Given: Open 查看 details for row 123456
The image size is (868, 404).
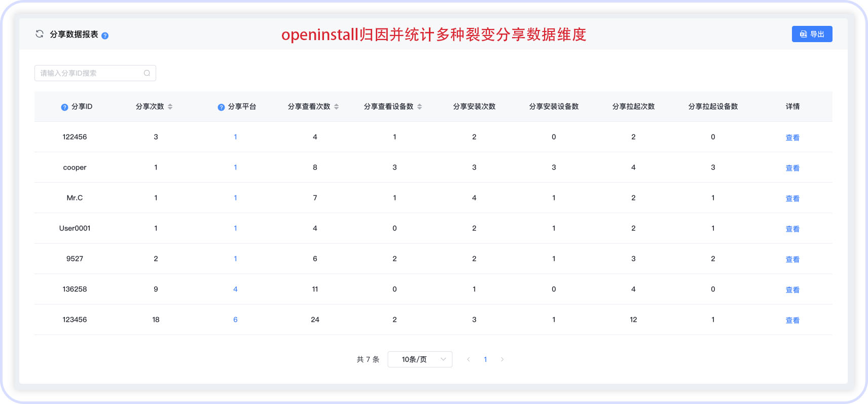Looking at the screenshot, I should pos(792,320).
